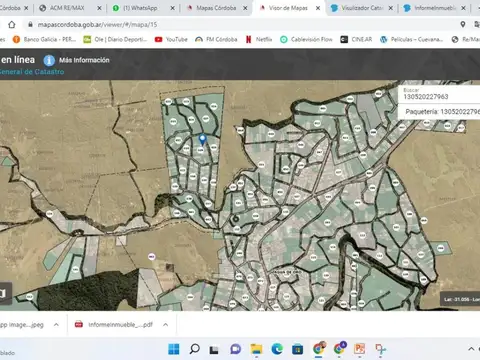Show hidden system tray icons
Screen dimensions: 480x360
471,349
